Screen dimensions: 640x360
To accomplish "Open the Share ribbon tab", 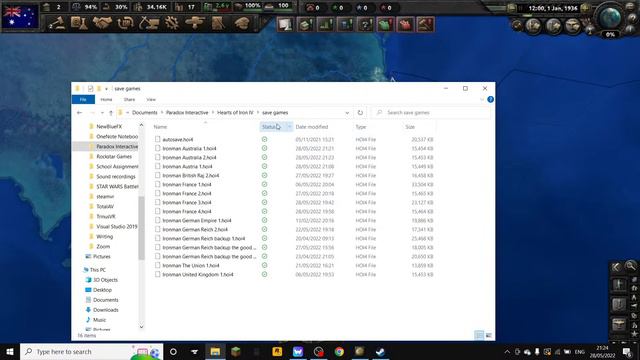I will pyautogui.click(x=129, y=100).
